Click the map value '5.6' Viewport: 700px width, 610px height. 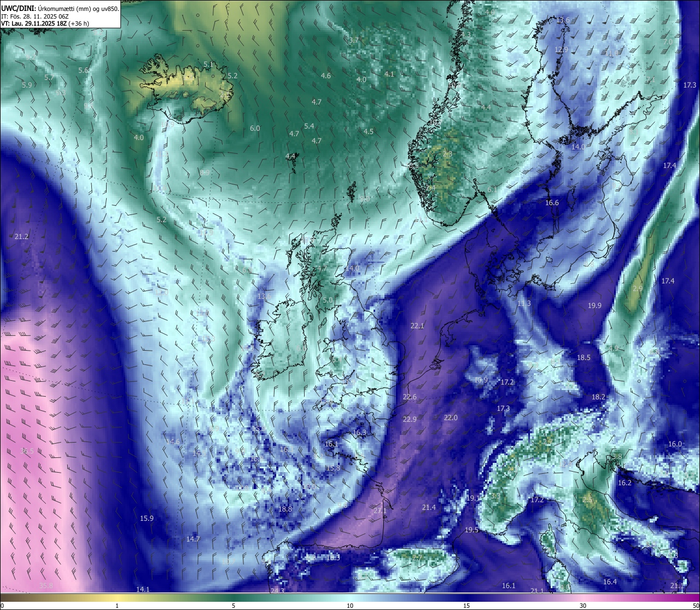click(x=84, y=70)
